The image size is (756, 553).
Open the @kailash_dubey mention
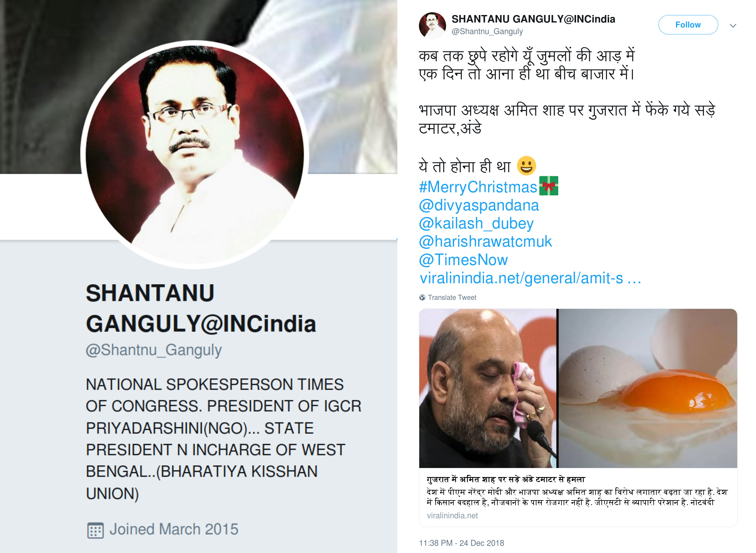(x=476, y=223)
